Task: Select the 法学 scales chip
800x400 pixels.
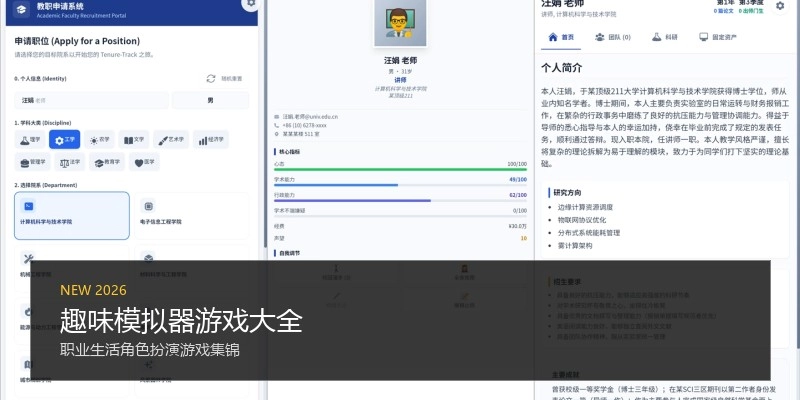Action: point(70,162)
